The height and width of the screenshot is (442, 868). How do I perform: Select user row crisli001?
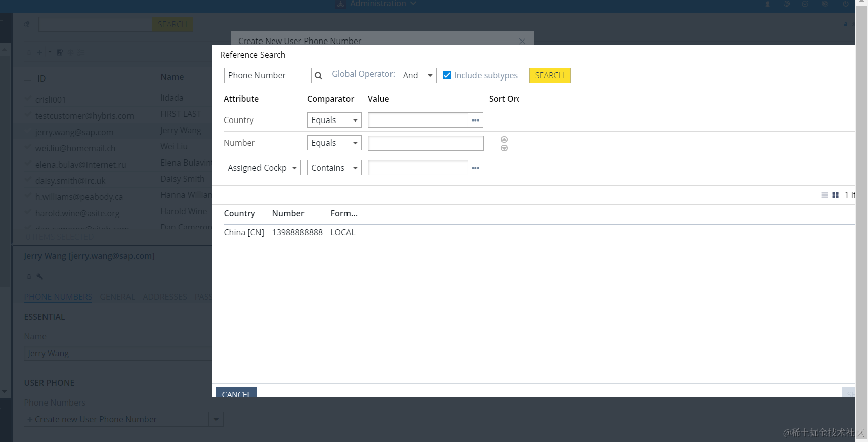tap(117, 99)
